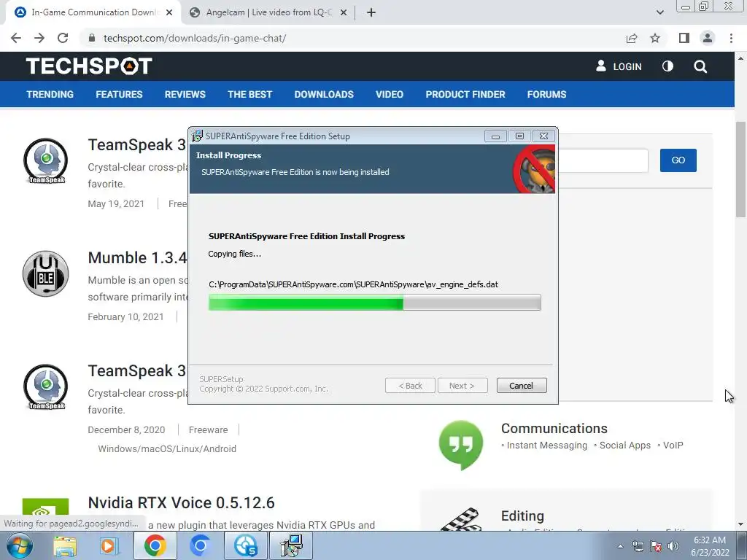Open the DOWNLOADS menu item

pos(324,94)
